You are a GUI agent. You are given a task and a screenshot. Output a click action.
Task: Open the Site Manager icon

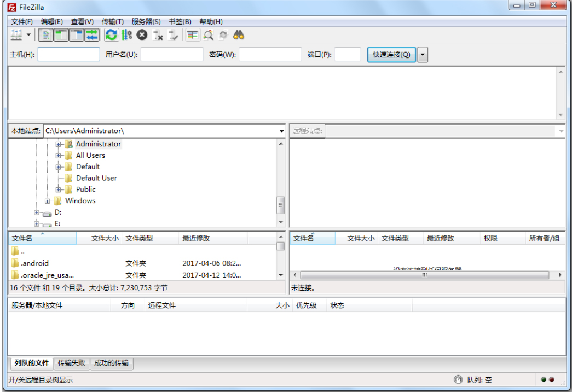(17, 35)
